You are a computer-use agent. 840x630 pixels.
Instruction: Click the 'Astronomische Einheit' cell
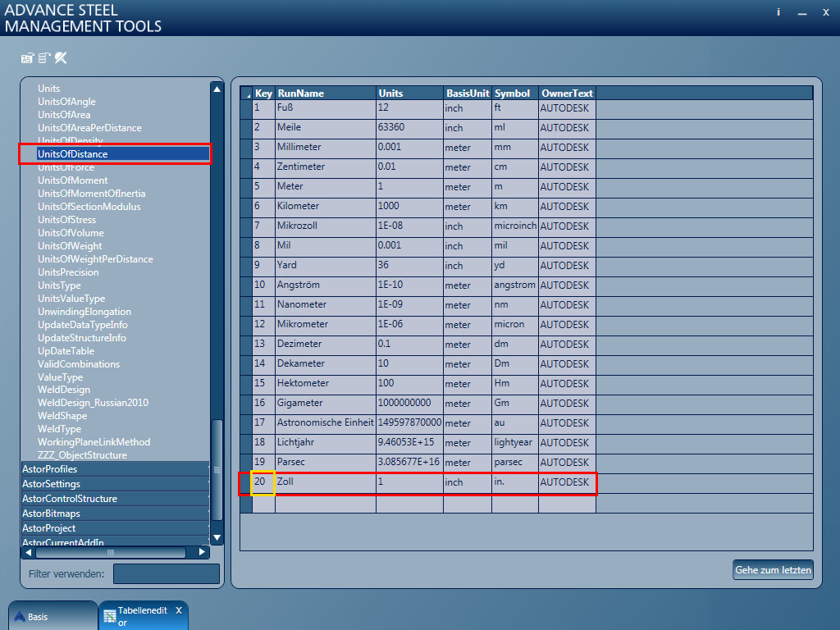(325, 423)
